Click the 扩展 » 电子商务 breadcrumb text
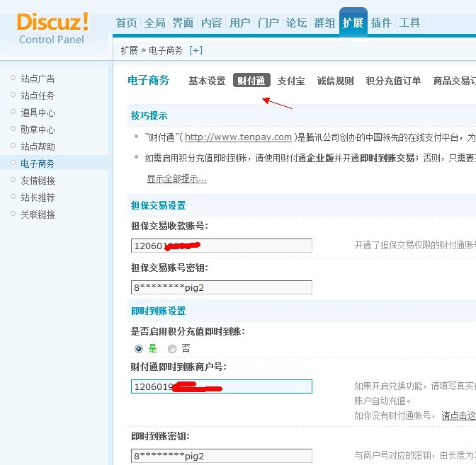This screenshot has width=476, height=465. [152, 50]
